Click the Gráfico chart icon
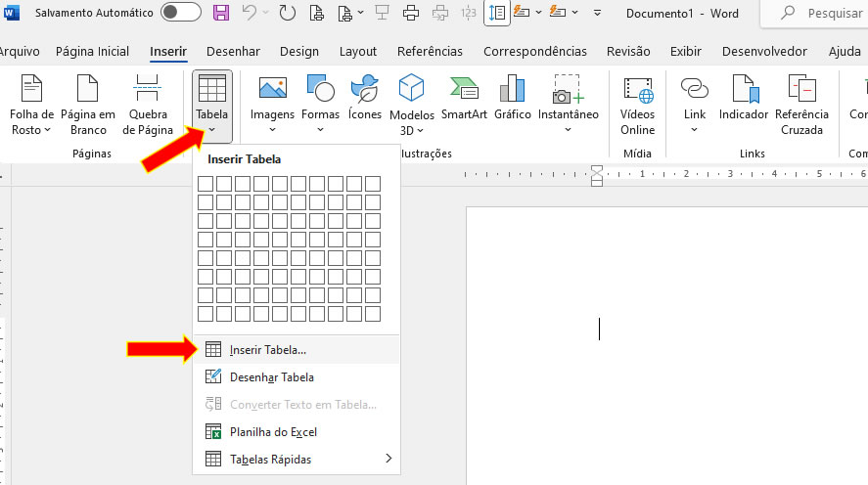The image size is (868, 485). tap(512, 89)
